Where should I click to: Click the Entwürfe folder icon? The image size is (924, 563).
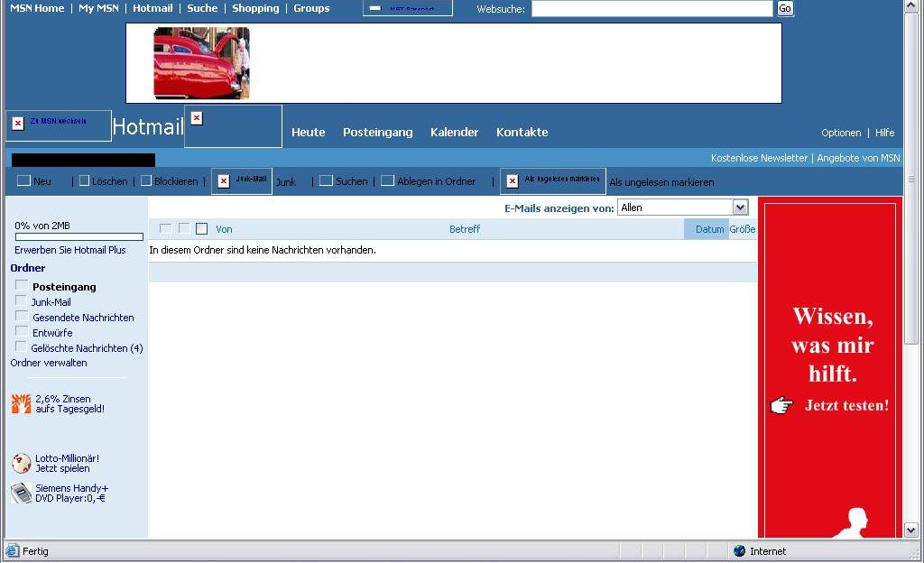(x=22, y=331)
